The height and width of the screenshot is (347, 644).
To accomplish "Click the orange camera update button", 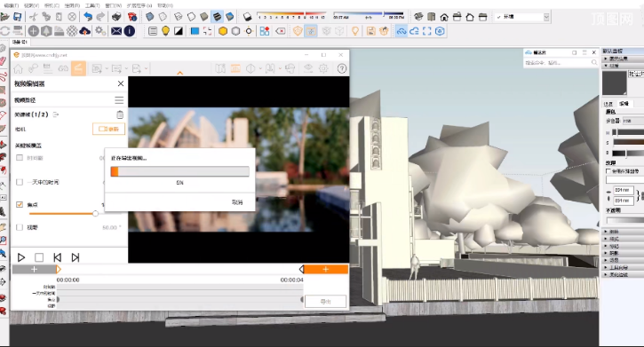I will [109, 129].
